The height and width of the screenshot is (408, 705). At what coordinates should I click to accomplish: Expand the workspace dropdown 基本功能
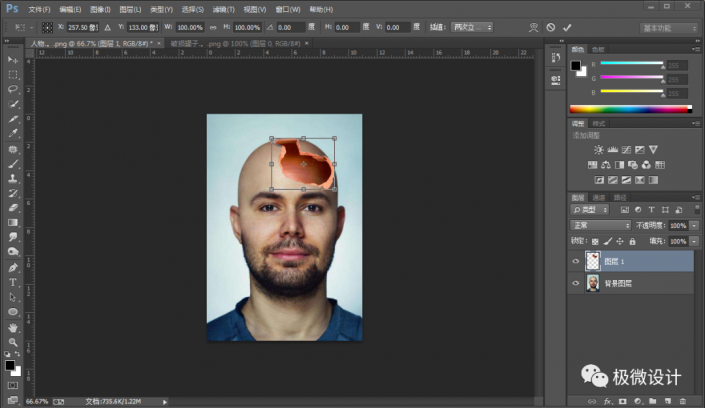coord(668,27)
